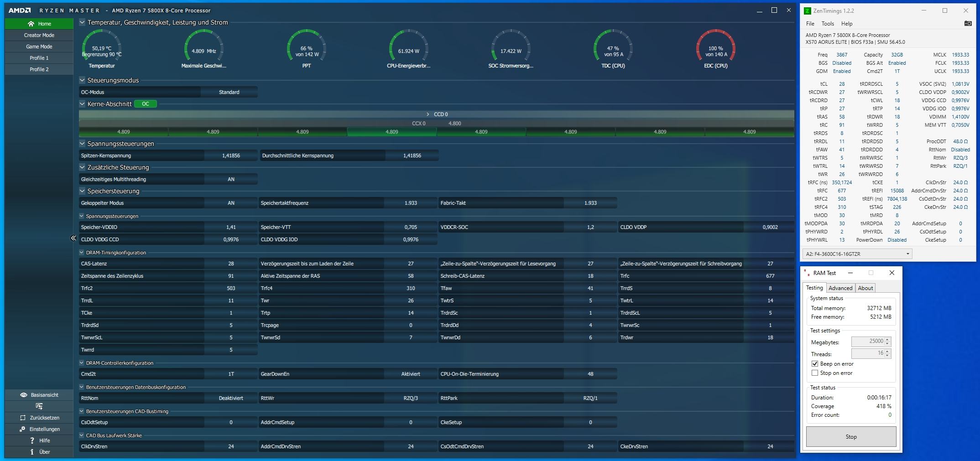This screenshot has width=980, height=461.
Task: Collapse the Temperatur, Geschwindigkeit section
Action: click(82, 22)
